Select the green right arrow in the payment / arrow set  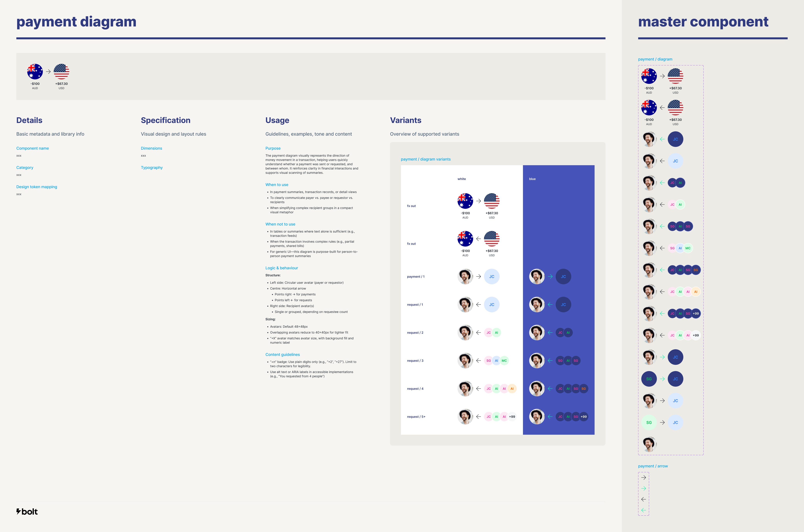(x=643, y=489)
